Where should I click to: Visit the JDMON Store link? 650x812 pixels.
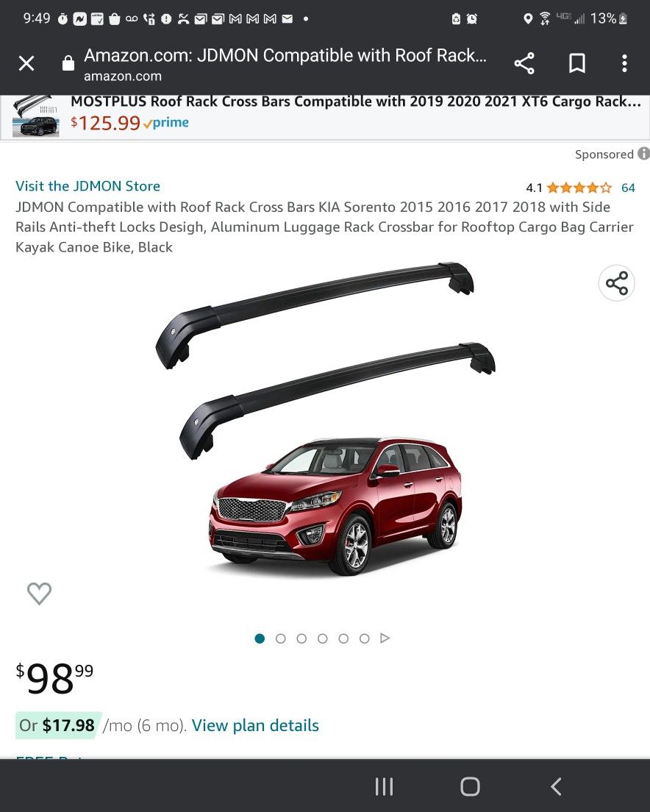87,186
